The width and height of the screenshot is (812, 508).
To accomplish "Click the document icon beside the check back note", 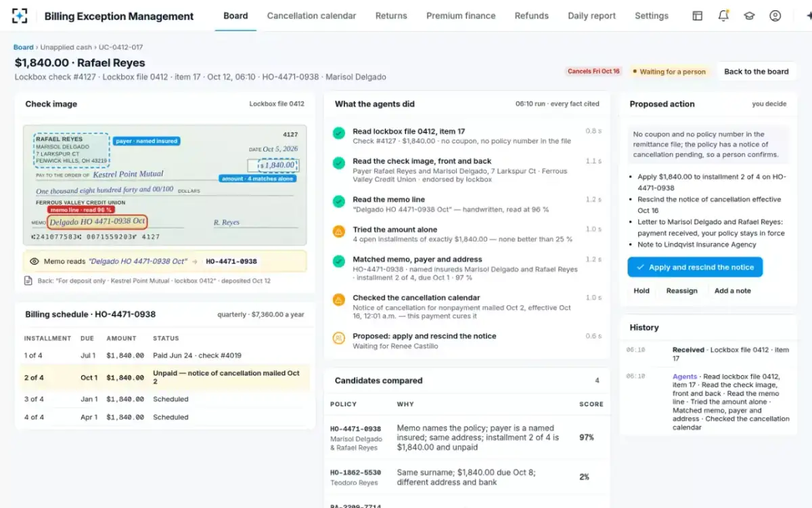I will pyautogui.click(x=28, y=280).
